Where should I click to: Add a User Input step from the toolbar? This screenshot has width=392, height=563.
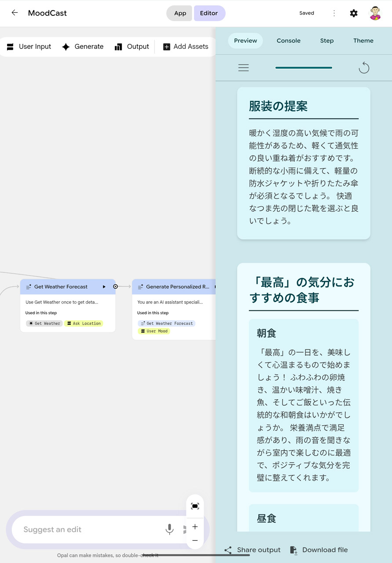(28, 46)
